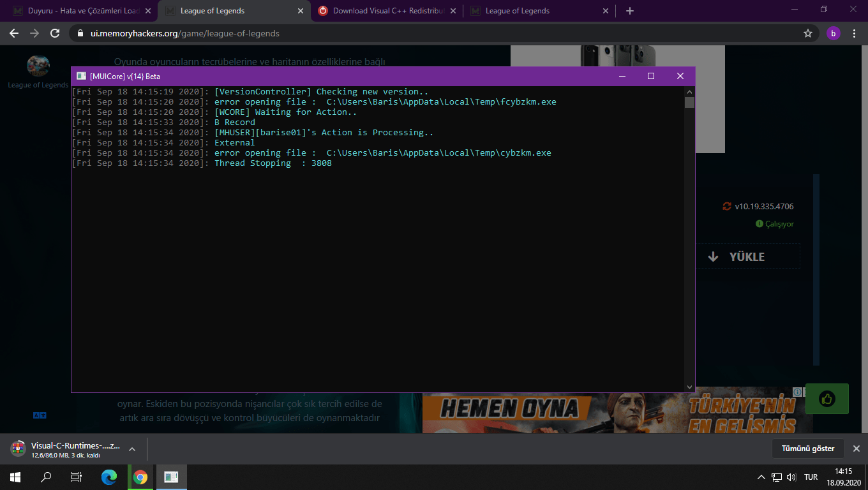868x490 pixels.
Task: Open the volume control tray icon
Action: tap(792, 477)
